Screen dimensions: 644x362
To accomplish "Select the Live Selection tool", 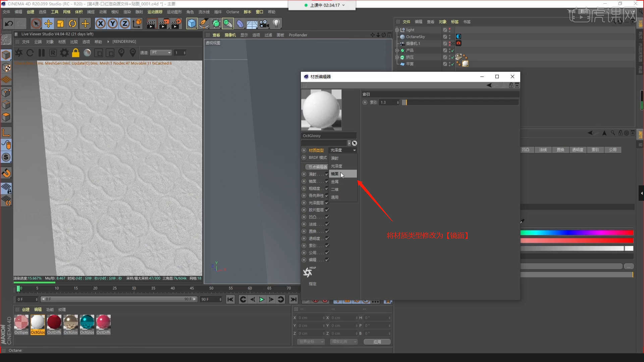I will (x=36, y=23).
